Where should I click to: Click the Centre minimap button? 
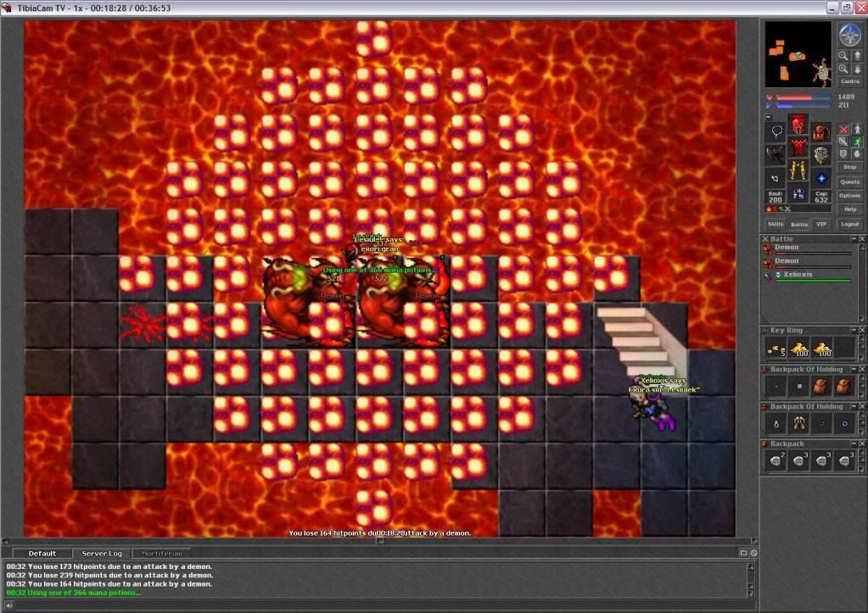[849, 81]
